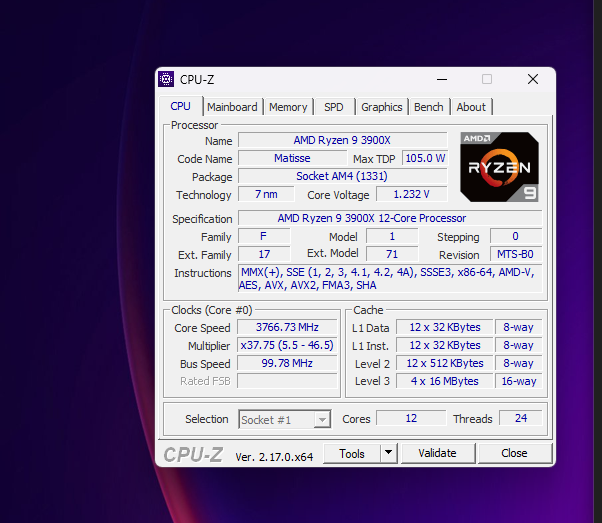Click the Technology value 7 nm

coord(266,194)
